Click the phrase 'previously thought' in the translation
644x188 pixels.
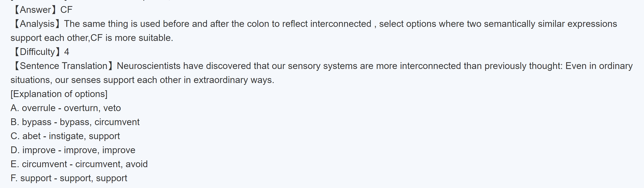coord(523,66)
